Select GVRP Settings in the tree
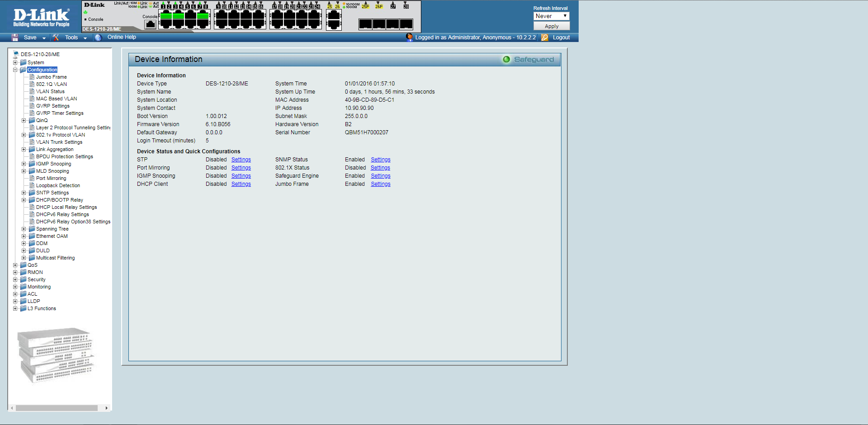This screenshot has width=868, height=425. coord(53,106)
